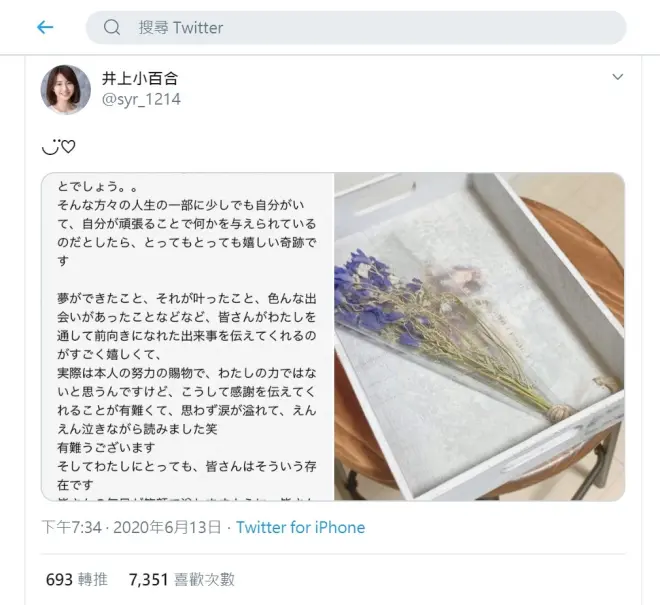View the 693 轉推 retweets list

pos(77,580)
